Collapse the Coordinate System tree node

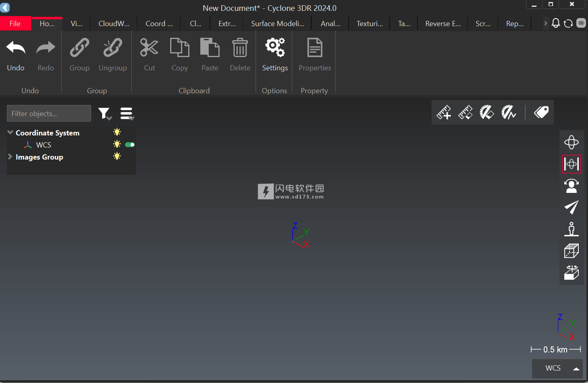point(10,132)
